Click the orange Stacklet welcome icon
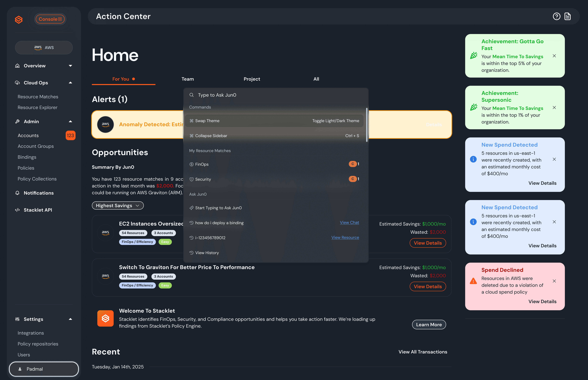588x380 pixels. (105, 318)
